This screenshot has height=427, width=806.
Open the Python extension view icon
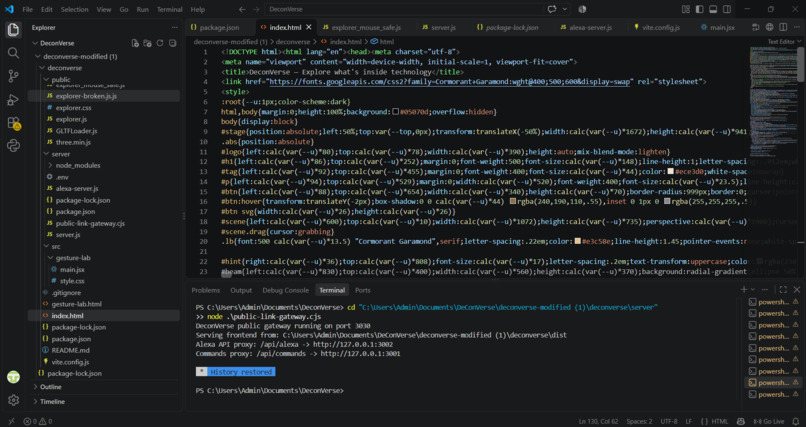click(13, 146)
